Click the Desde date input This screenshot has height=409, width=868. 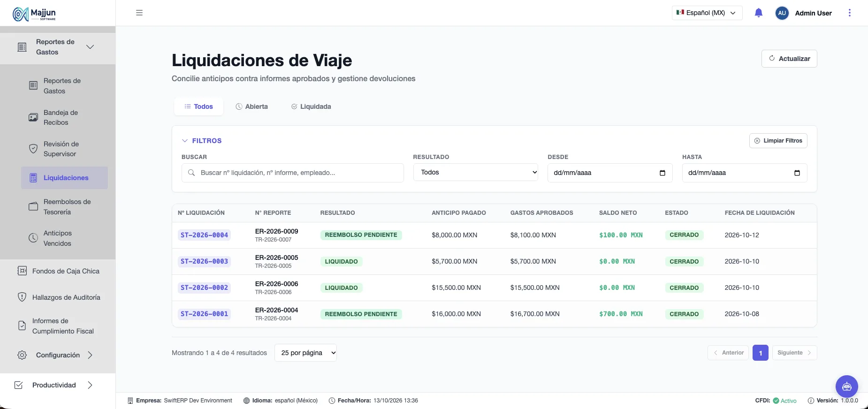[610, 173]
